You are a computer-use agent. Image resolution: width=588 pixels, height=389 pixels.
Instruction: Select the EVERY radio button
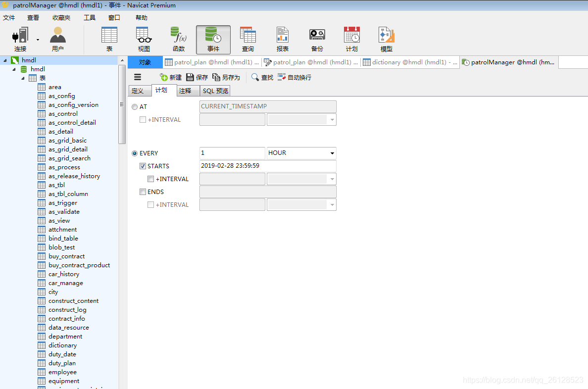[135, 153]
